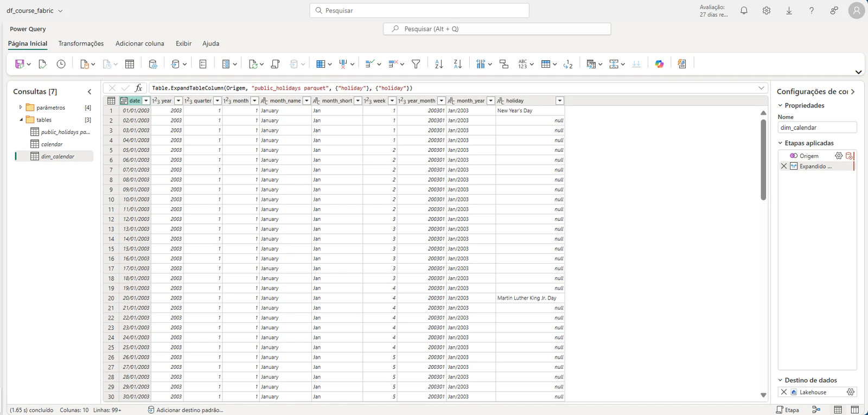Open Origem step settings gear

(839, 156)
